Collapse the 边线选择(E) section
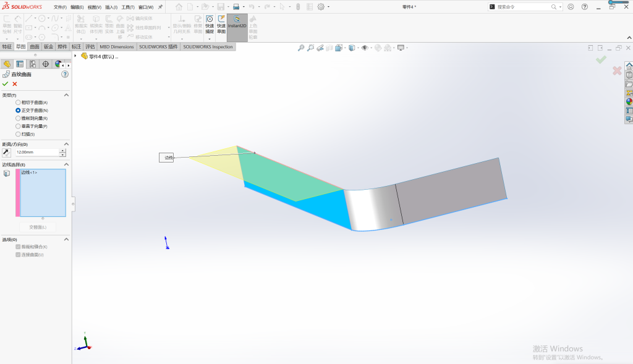The width and height of the screenshot is (633, 364). [x=66, y=164]
